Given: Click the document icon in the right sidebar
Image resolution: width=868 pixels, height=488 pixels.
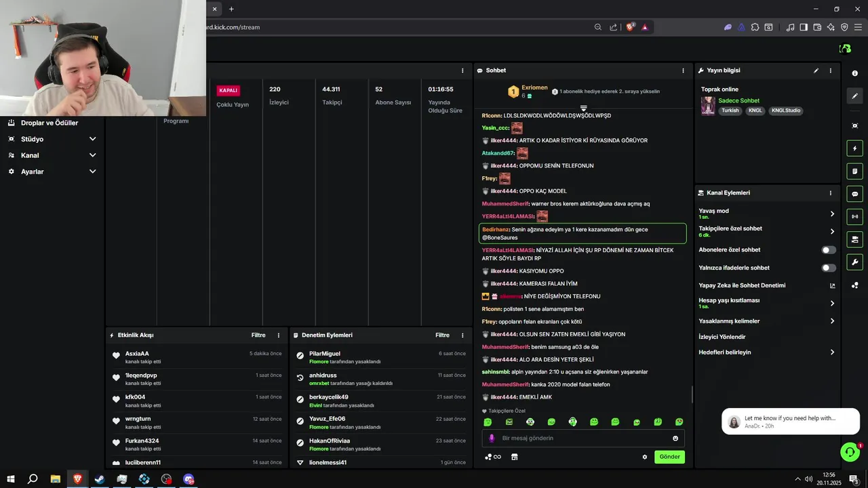Looking at the screenshot, I should (855, 171).
